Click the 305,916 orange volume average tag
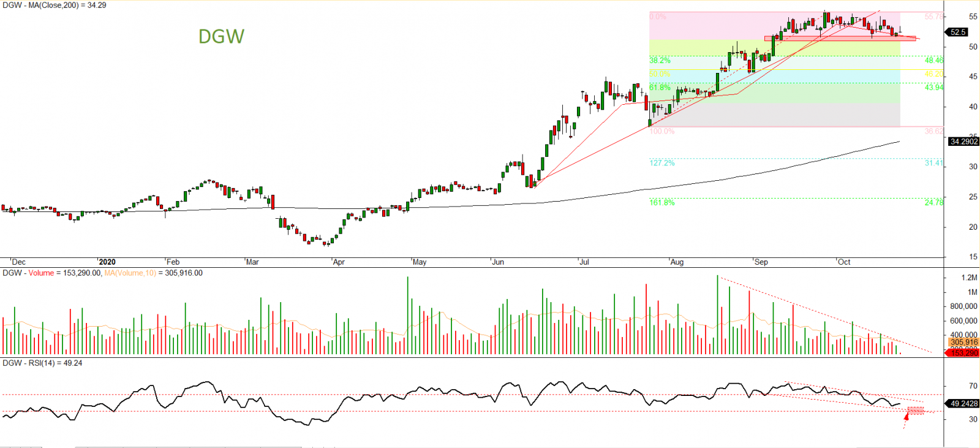Screen dimensions: 980x448 pos(963,343)
